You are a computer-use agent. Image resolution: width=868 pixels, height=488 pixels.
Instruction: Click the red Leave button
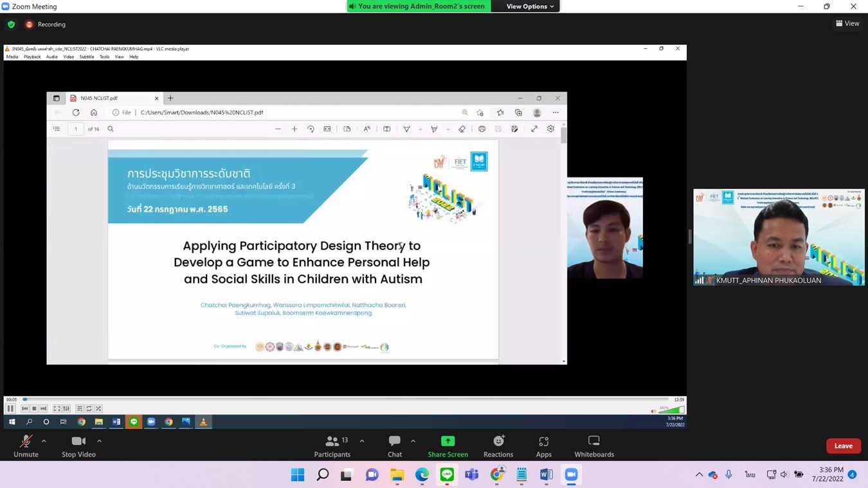843,446
